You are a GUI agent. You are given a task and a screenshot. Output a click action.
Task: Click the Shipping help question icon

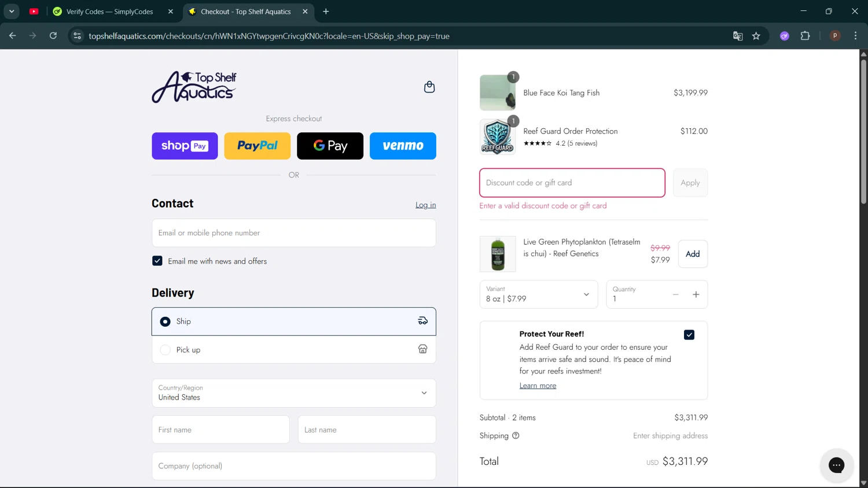click(x=516, y=436)
